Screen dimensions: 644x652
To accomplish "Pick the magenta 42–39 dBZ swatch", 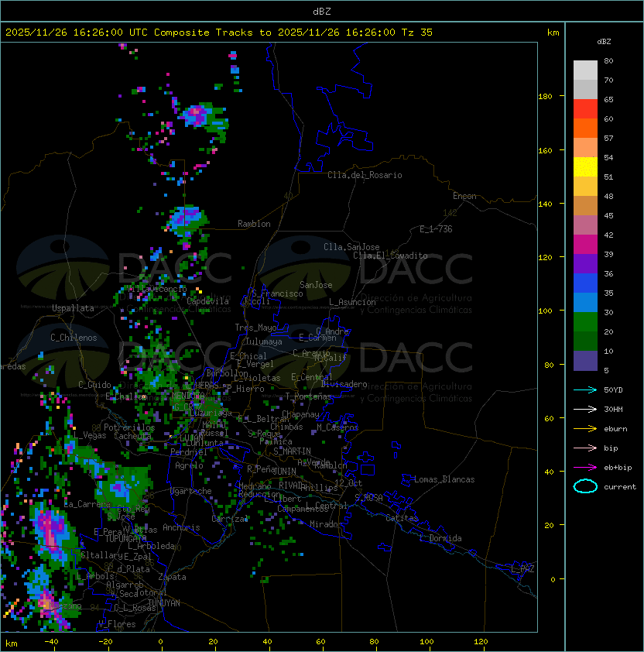I will pos(585,245).
